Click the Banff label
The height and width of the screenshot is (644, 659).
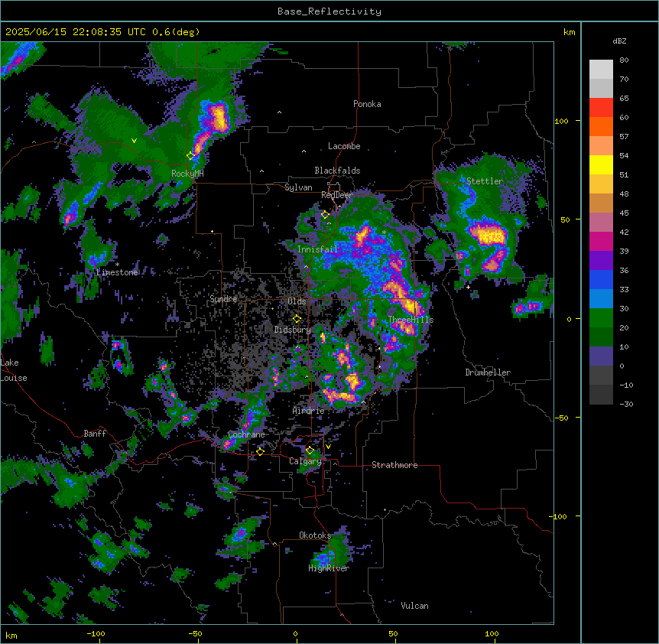pyautogui.click(x=95, y=434)
